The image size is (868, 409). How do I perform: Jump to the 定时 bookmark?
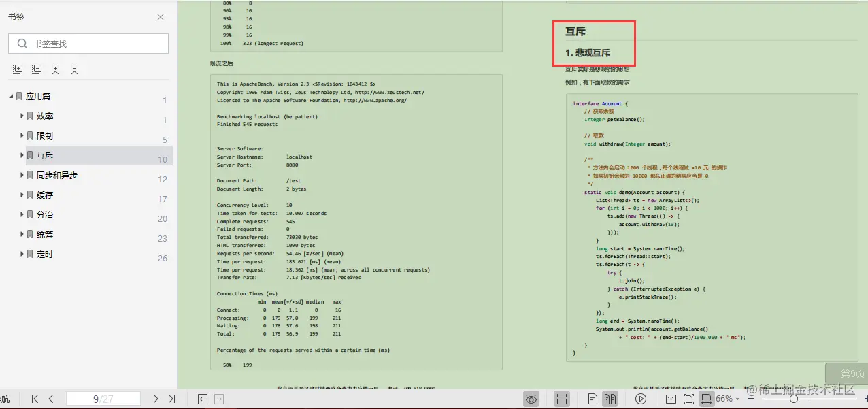(x=45, y=255)
